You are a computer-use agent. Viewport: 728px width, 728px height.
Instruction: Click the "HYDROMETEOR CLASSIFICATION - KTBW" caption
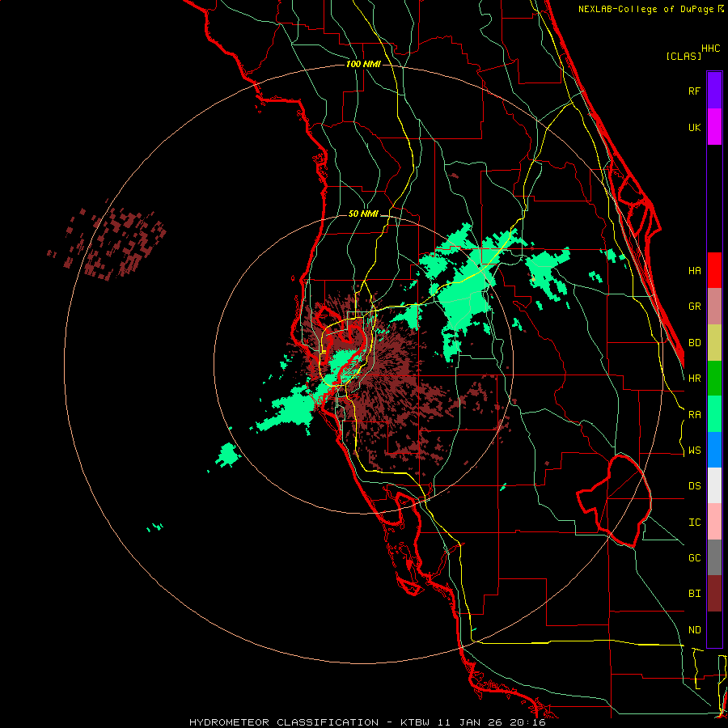309,722
